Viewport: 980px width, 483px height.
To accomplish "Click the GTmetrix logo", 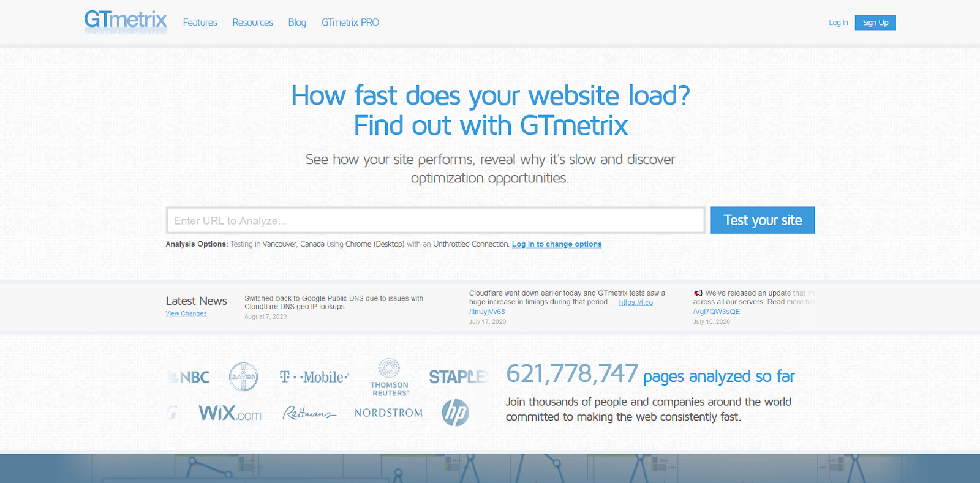I will 126,21.
